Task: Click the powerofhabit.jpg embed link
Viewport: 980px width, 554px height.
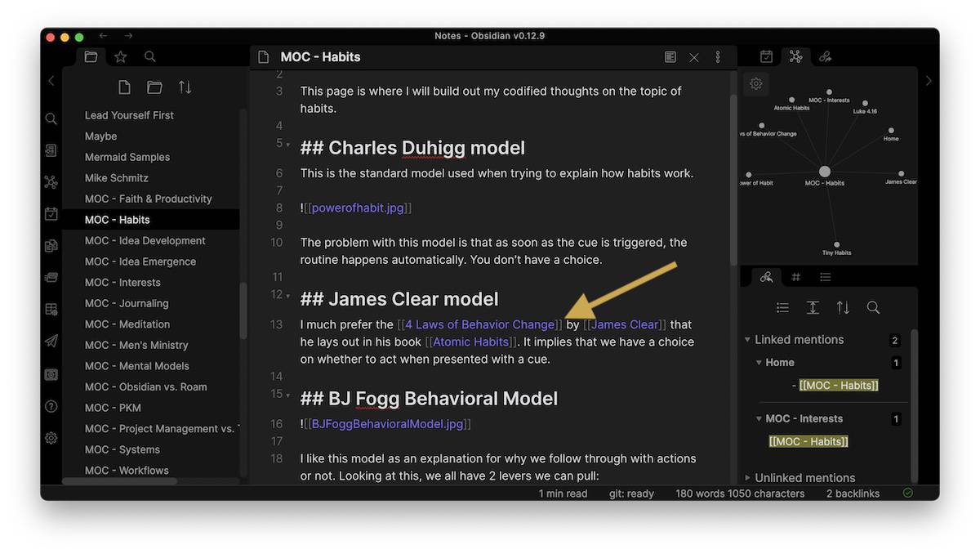Action: point(358,208)
